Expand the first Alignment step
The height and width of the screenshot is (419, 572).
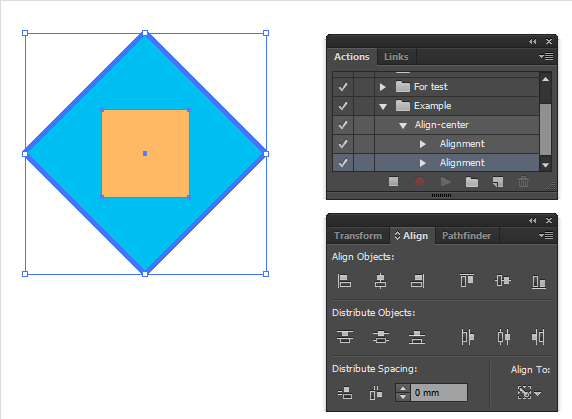click(x=423, y=144)
